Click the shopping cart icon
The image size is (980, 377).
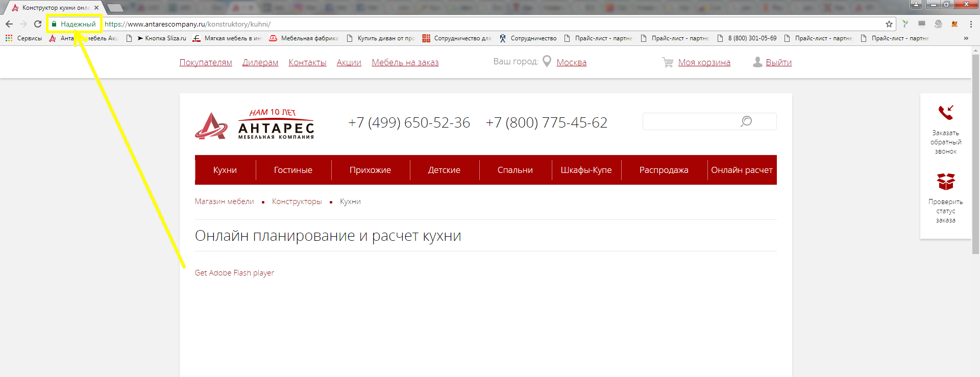[x=668, y=62]
